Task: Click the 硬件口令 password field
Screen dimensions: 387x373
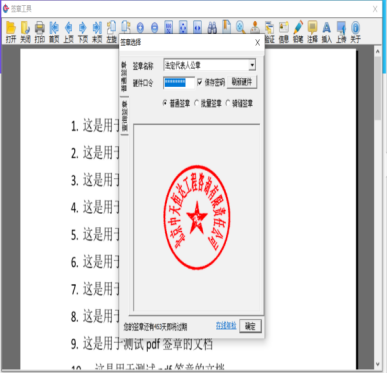Action: click(179, 82)
